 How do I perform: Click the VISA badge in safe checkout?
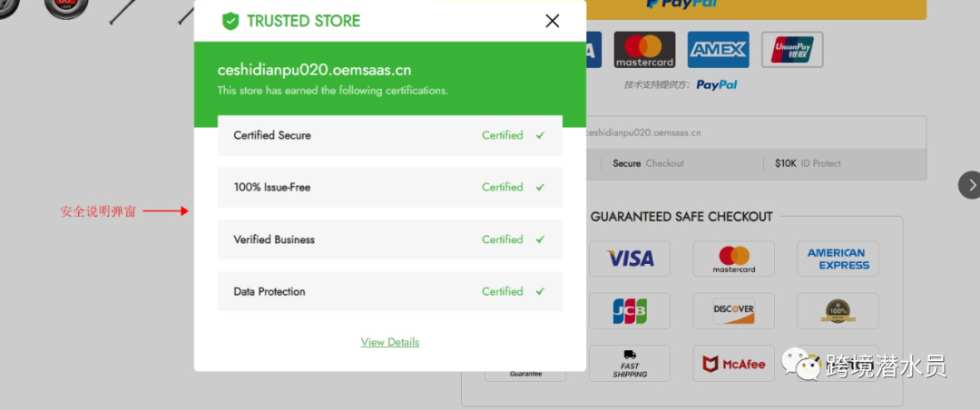[x=630, y=259]
